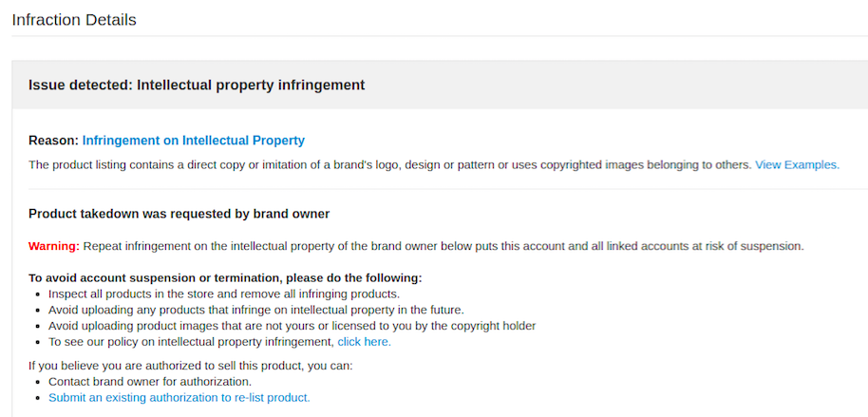The height and width of the screenshot is (417, 868).
Task: Click 'Product takedown was requested by brand owner' heading
Action: [x=179, y=214]
